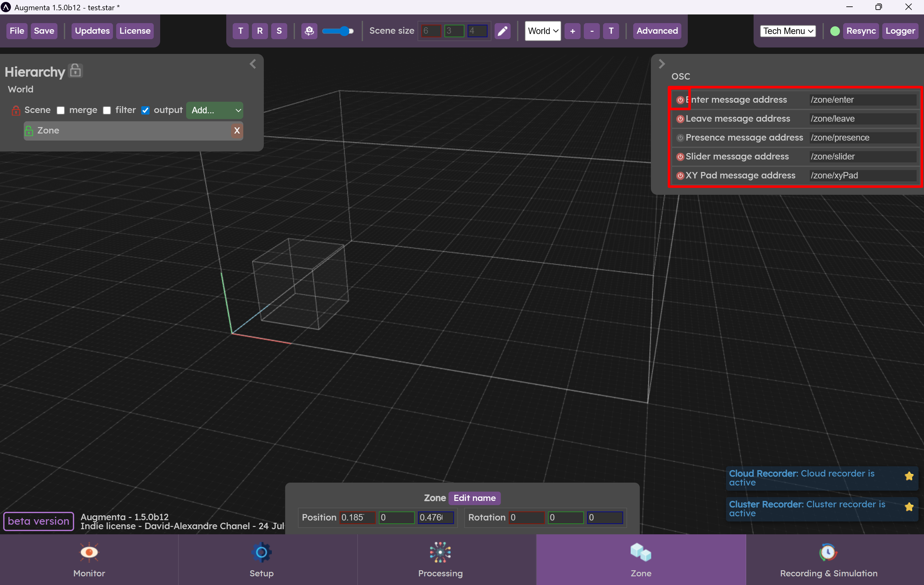Click the red Scene lock icon

click(16, 110)
